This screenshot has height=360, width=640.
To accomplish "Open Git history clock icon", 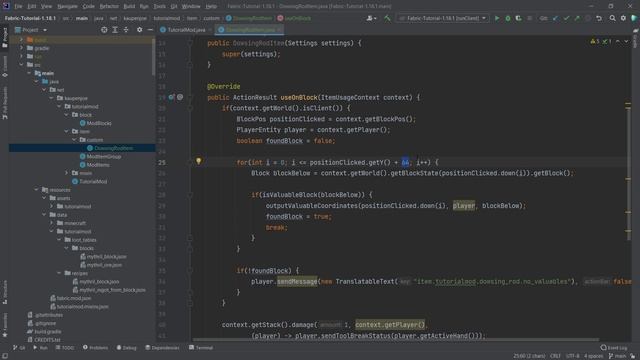I will (x=588, y=18).
